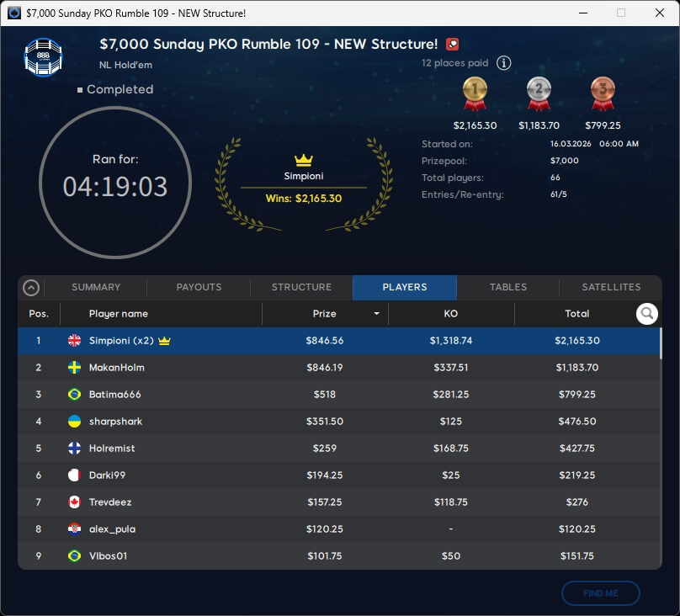
Task: Select the MakanHolm player row
Action: coord(337,368)
